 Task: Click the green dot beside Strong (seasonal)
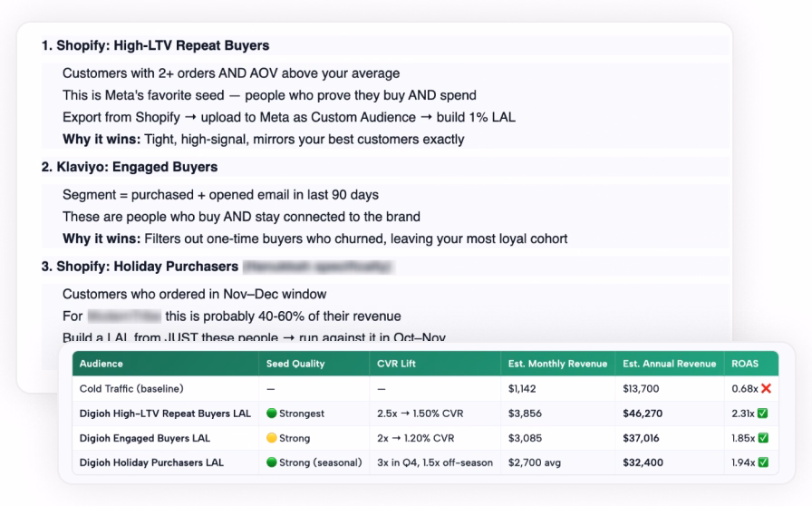[x=271, y=462]
